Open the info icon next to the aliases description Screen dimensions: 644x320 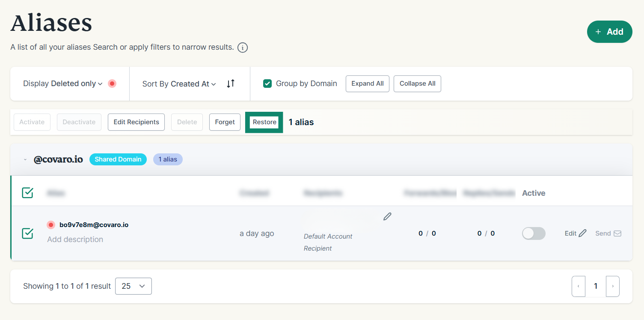(243, 48)
